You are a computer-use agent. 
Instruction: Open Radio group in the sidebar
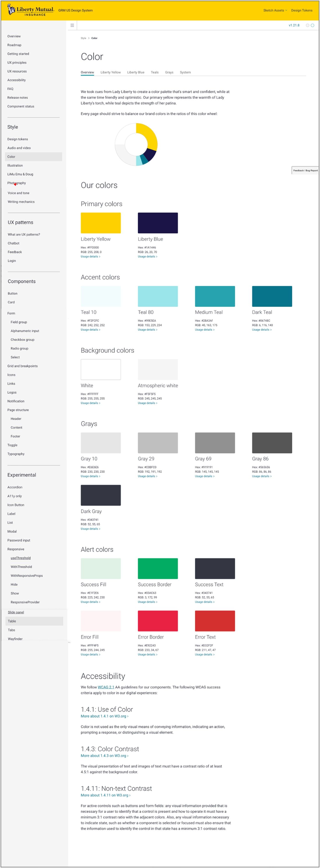click(x=19, y=348)
